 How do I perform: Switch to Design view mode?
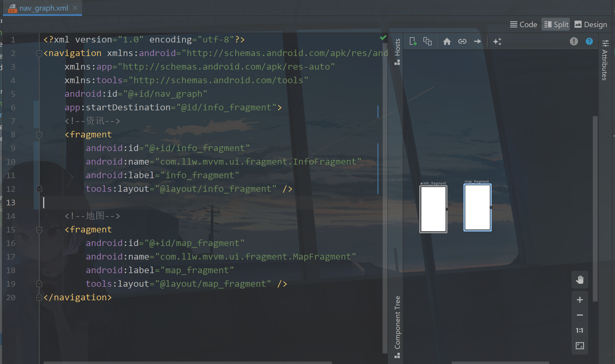(x=591, y=24)
